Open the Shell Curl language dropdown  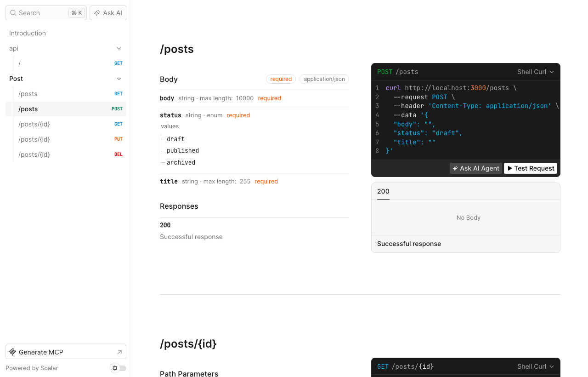(x=535, y=72)
